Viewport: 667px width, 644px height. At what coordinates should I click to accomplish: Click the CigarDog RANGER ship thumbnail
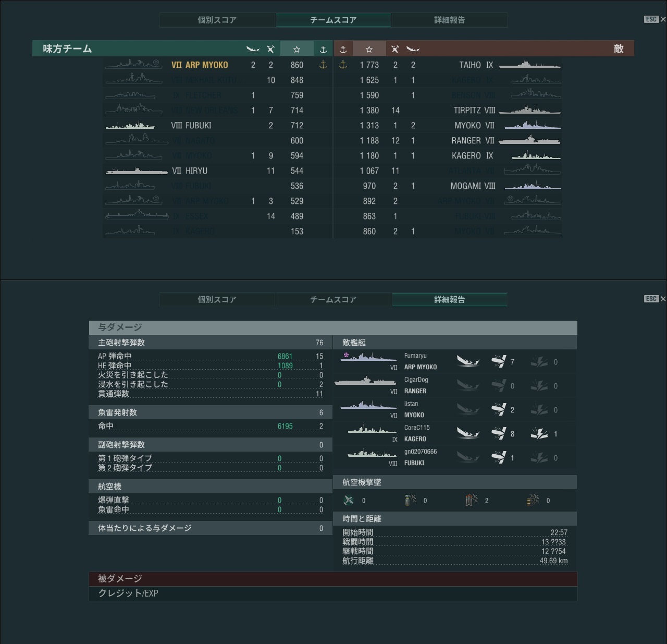coord(365,383)
